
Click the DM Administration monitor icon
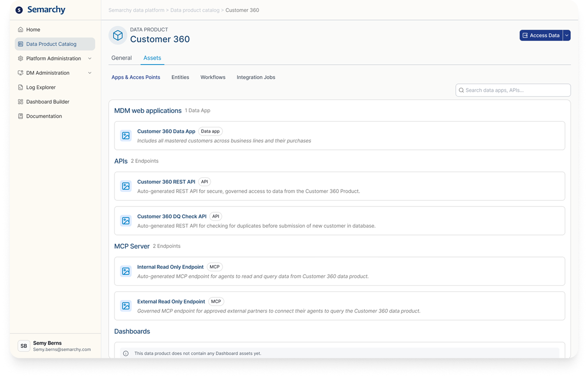pos(21,73)
